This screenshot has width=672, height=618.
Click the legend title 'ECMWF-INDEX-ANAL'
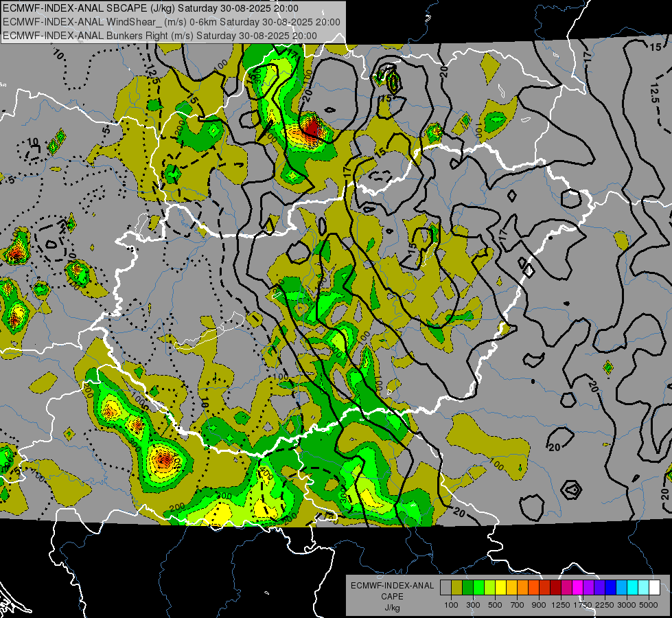[393, 586]
